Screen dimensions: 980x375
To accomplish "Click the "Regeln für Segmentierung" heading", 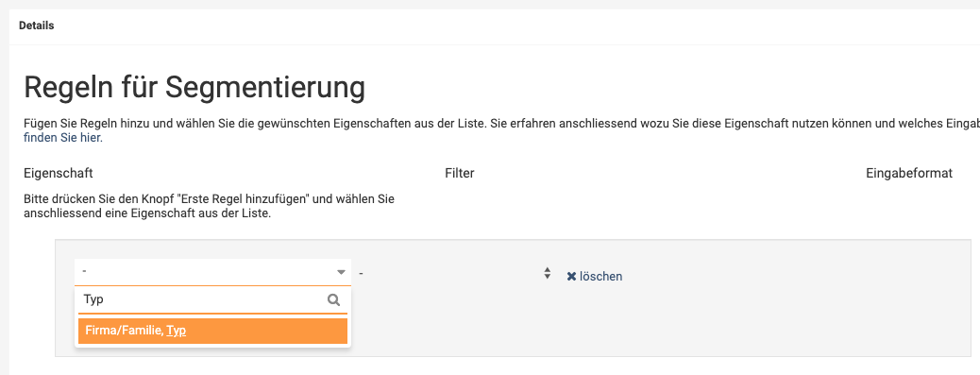I will [194, 88].
